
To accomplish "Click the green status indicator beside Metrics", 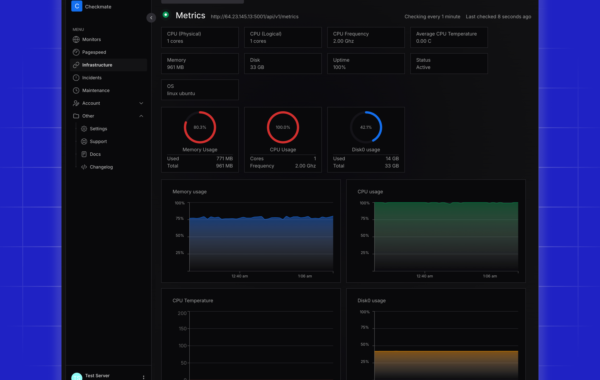I will click(166, 15).
